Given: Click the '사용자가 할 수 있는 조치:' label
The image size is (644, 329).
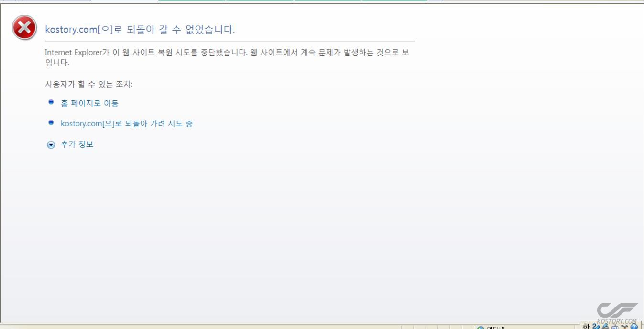Looking at the screenshot, I should pos(88,85).
